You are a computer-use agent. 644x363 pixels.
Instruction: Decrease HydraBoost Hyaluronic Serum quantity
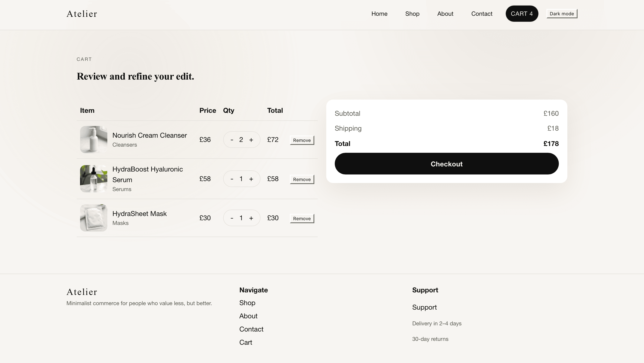[x=232, y=179]
